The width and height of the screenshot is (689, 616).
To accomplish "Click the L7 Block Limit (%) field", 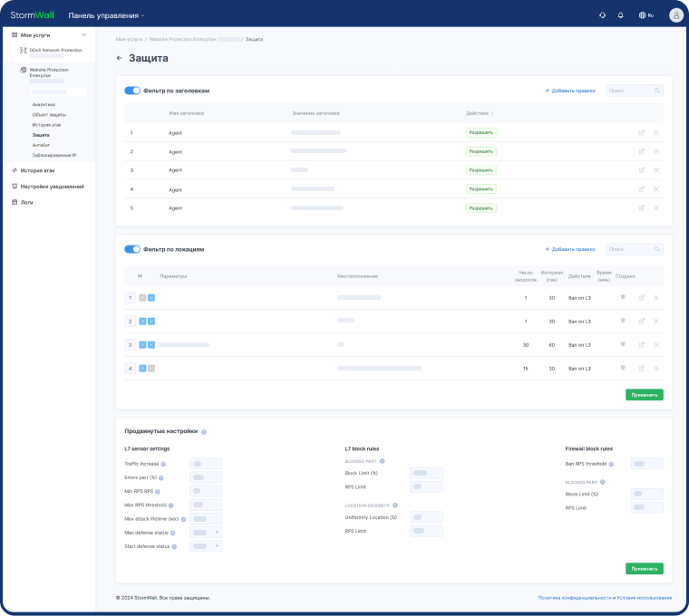I will pyautogui.click(x=426, y=473).
